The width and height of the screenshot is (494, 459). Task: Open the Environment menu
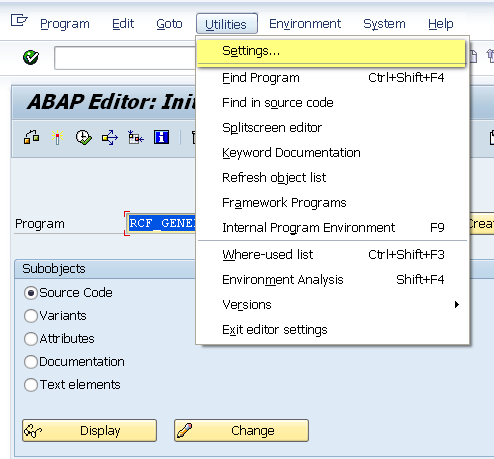click(305, 24)
